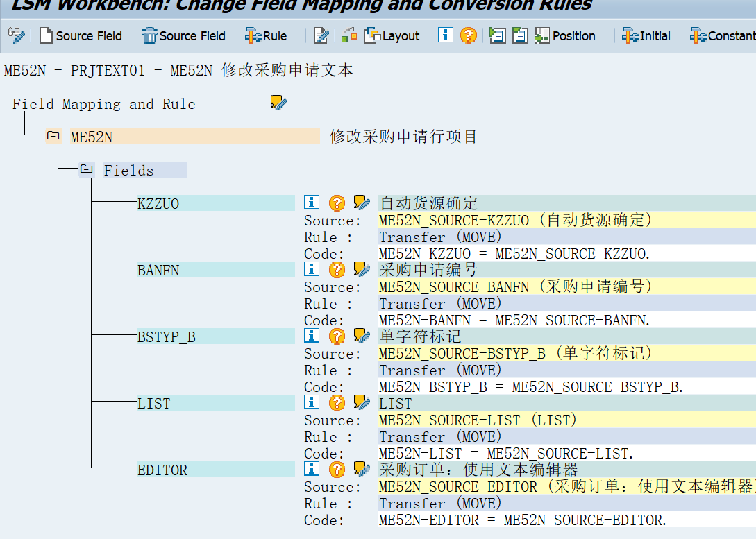
Task: Click the info icon for EDITOR
Action: click(312, 468)
